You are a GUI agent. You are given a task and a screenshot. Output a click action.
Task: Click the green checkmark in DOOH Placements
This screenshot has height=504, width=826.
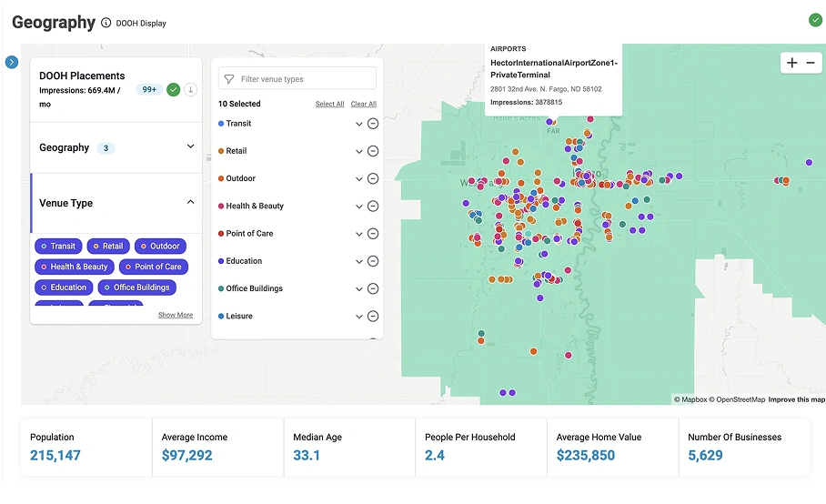[x=173, y=89]
